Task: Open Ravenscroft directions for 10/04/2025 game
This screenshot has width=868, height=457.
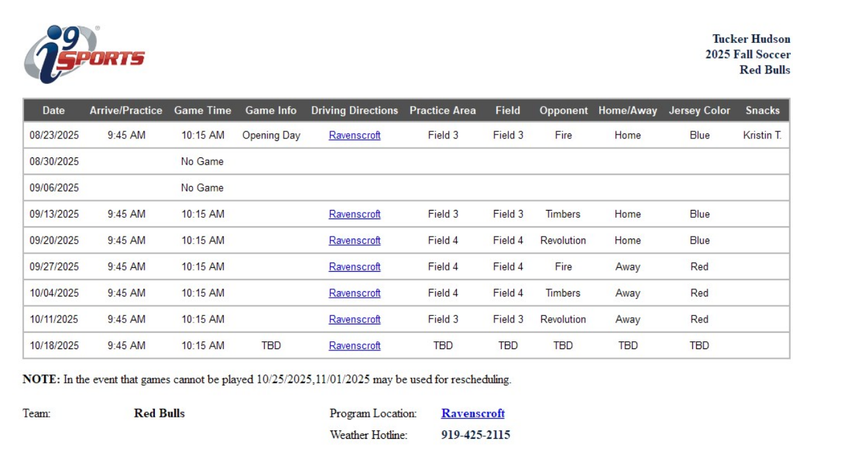Action: point(355,293)
